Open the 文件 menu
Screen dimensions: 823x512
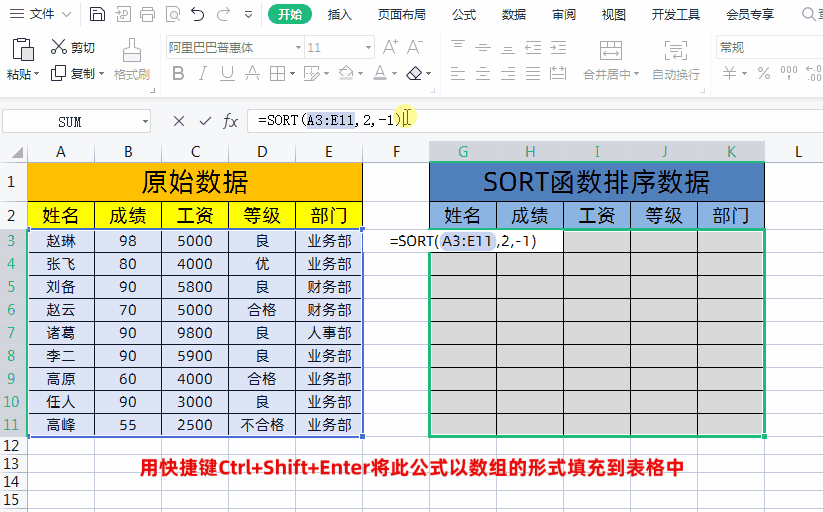pos(40,14)
